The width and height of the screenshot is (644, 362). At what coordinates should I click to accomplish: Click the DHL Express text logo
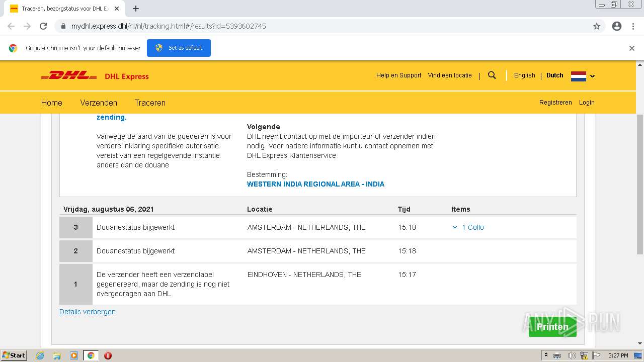(127, 76)
